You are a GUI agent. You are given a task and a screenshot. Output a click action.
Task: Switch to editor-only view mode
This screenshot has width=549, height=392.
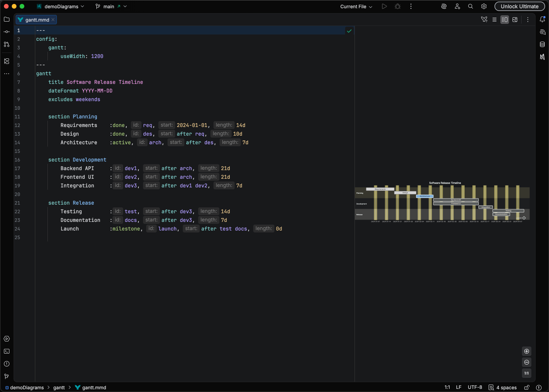pyautogui.click(x=494, y=20)
